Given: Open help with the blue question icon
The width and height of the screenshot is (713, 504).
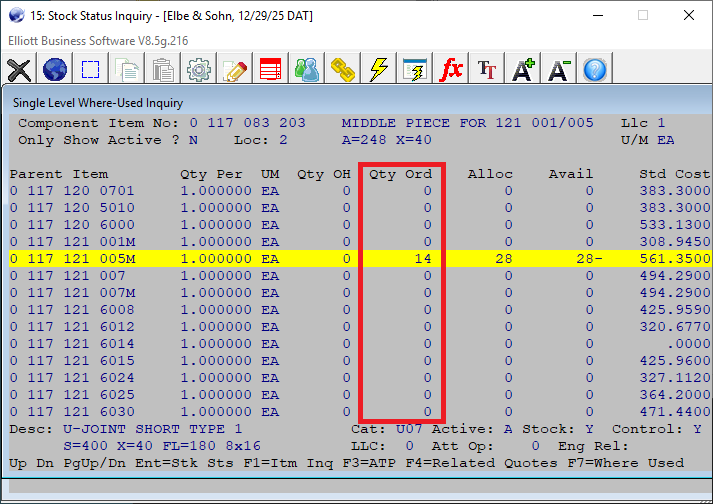Looking at the screenshot, I should coord(595,70).
